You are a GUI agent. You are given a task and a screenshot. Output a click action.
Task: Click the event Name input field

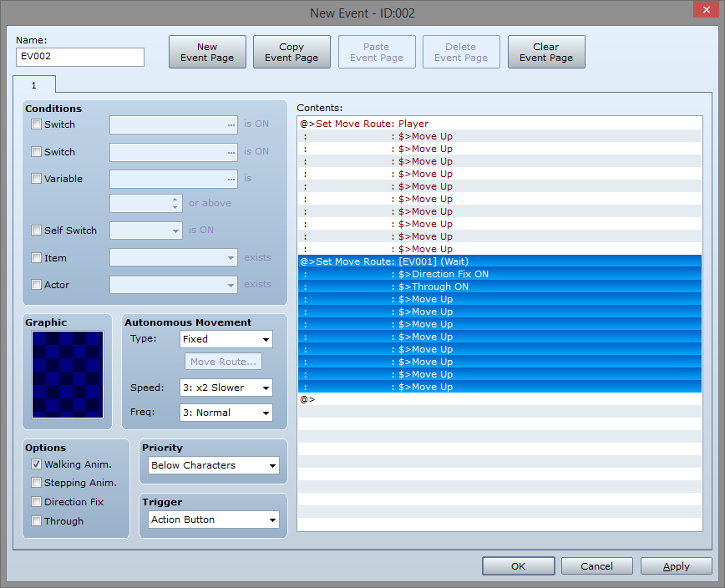80,57
